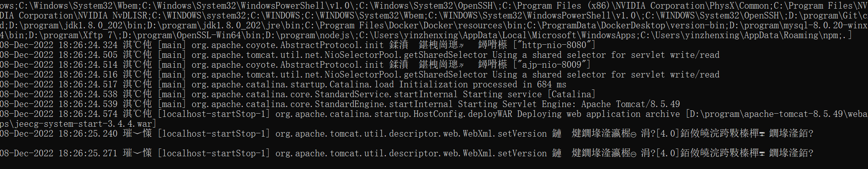The image size is (868, 169).
Task: Click the "http-nio-8080" protocol handler text
Action: tap(554, 45)
